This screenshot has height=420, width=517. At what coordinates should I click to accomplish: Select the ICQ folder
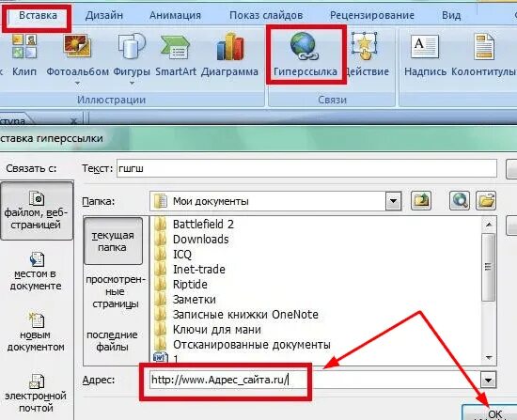point(173,255)
